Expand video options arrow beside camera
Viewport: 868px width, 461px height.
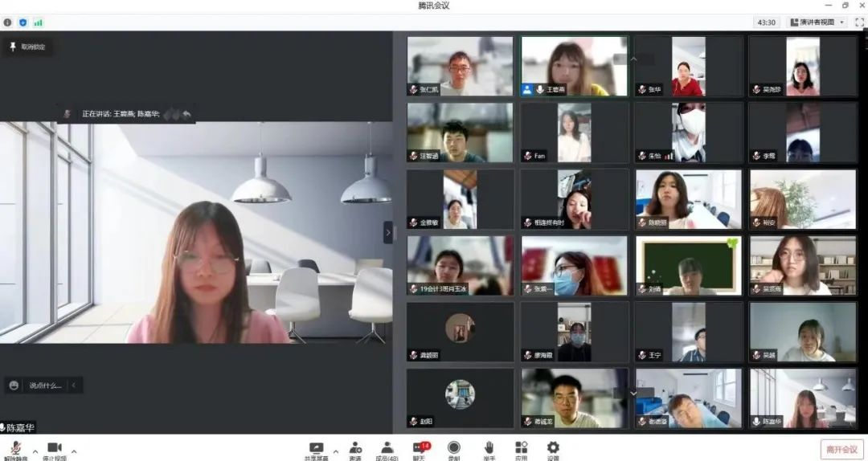74,451
